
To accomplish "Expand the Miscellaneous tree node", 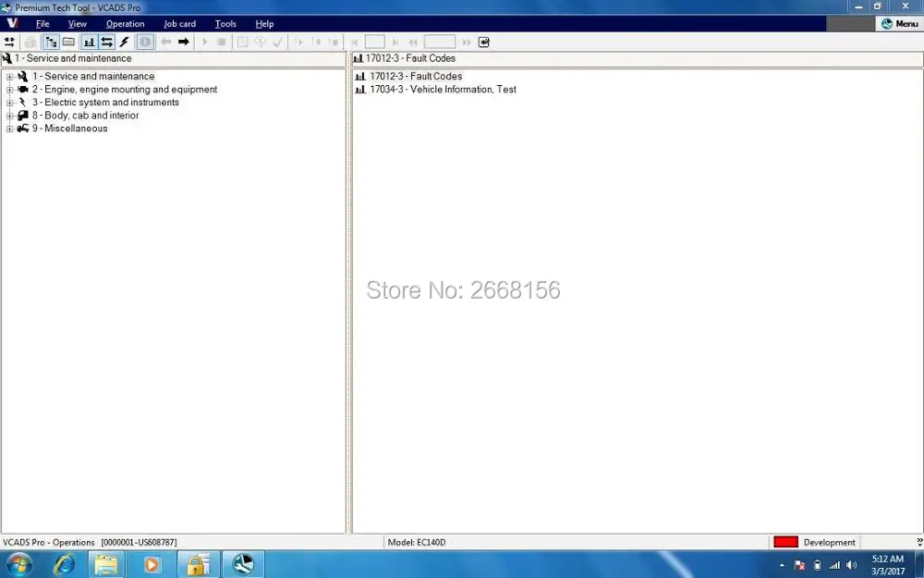I will point(9,129).
